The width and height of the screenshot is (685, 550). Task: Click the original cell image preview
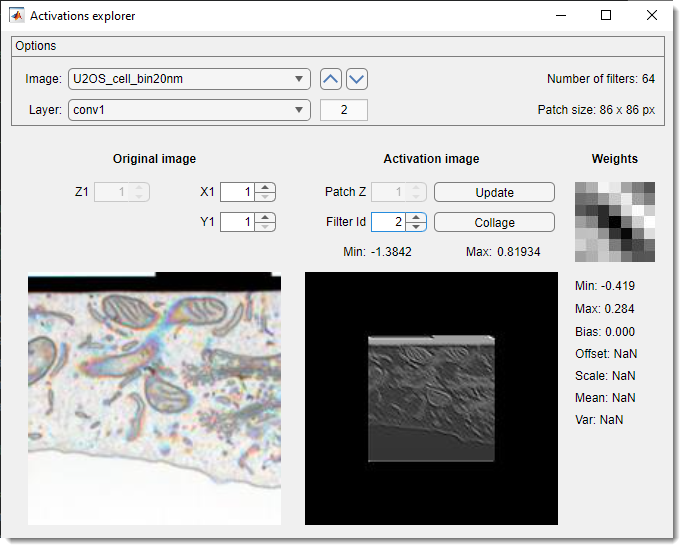(155, 400)
